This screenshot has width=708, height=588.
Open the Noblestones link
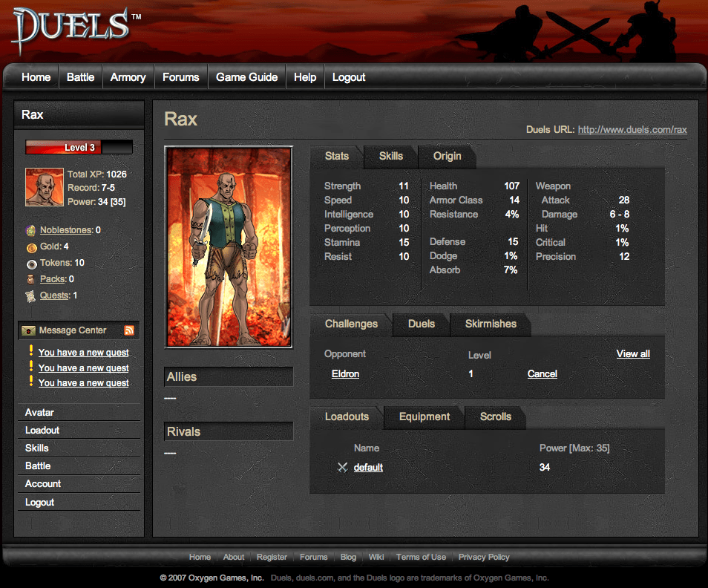66,230
